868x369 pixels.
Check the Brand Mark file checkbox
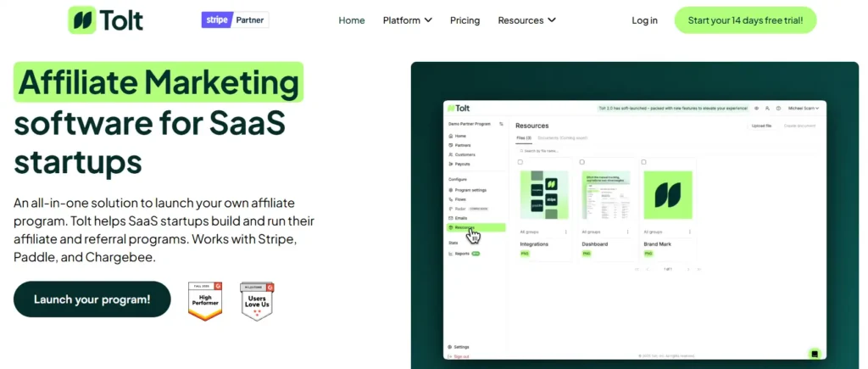644,162
